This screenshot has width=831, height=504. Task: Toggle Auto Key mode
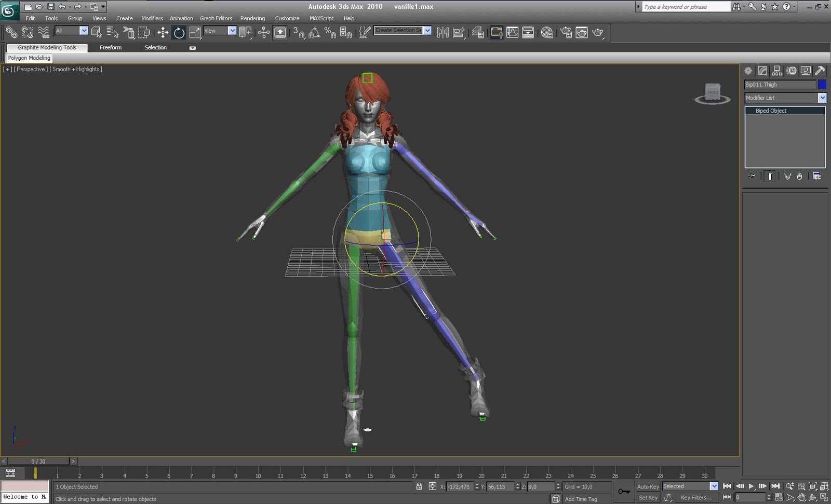648,486
